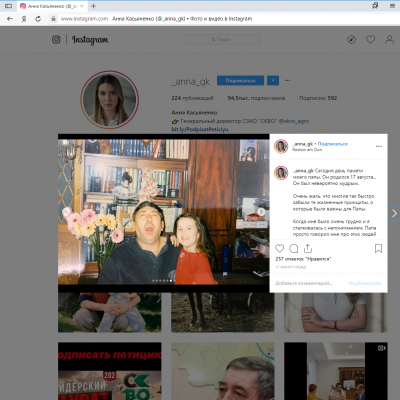Open the Подписки: 592 list
The height and width of the screenshot is (400, 400).
[x=318, y=98]
